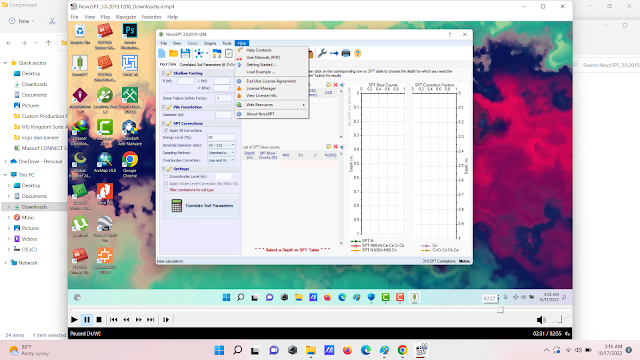Click the Energy Level input field
The height and width of the screenshot is (360, 640).
click(x=221, y=138)
